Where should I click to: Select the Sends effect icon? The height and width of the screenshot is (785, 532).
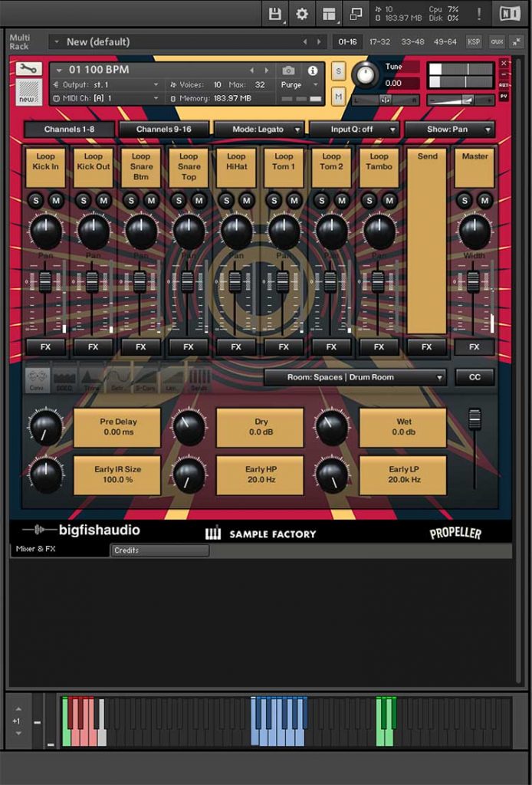(199, 380)
